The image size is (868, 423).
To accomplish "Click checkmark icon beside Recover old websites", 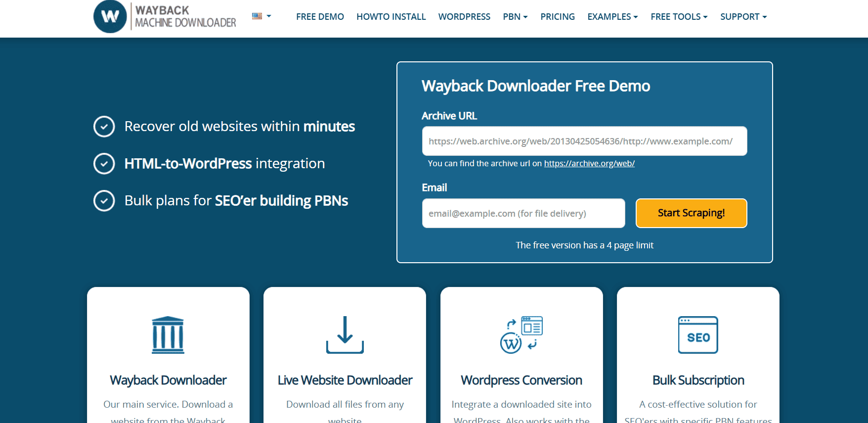I will (104, 127).
